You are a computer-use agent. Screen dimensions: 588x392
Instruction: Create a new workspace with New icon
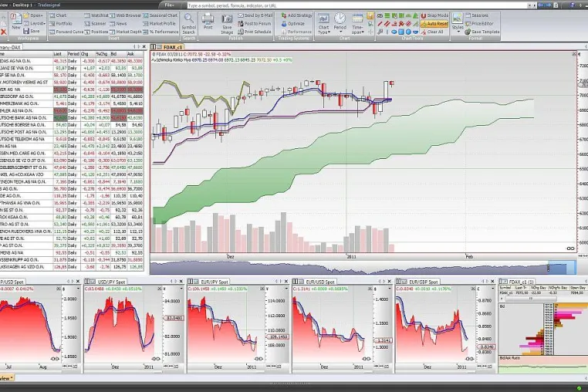[x=16, y=22]
